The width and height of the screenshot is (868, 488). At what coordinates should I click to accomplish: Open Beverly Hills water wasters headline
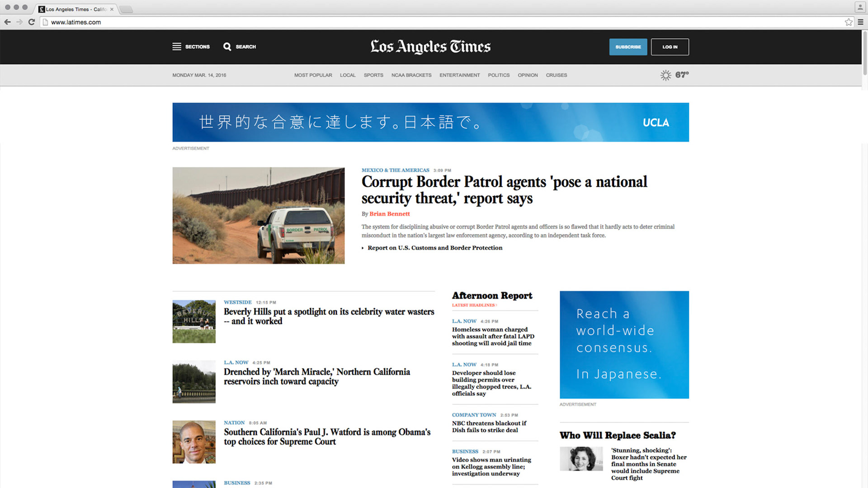(329, 316)
